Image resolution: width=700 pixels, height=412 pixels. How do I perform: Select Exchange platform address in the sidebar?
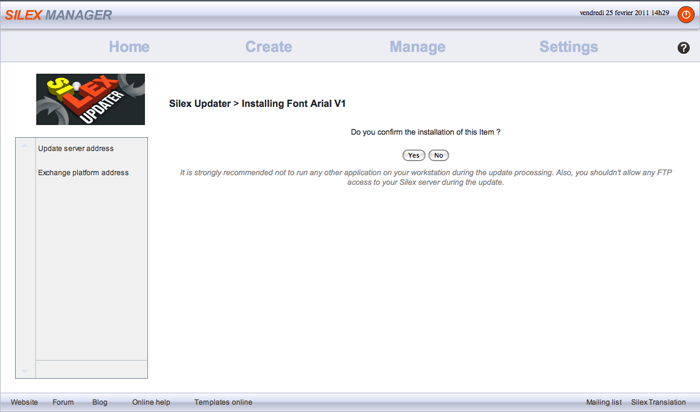click(83, 173)
